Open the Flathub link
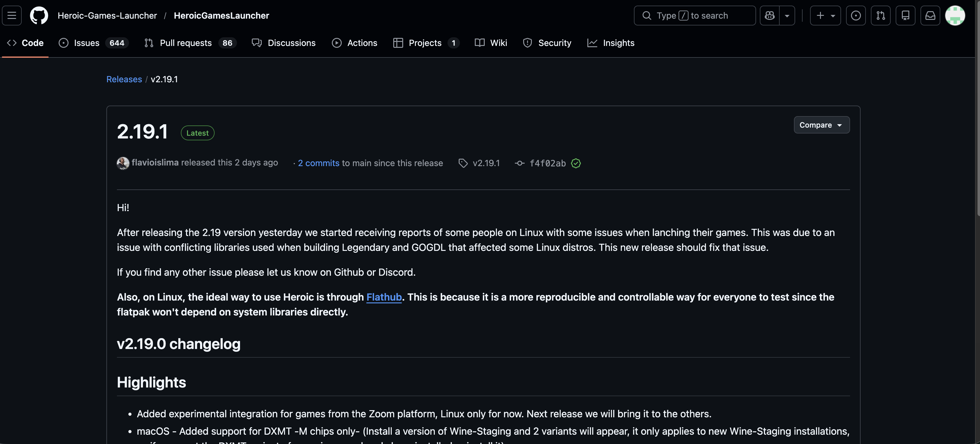980x444 pixels. click(384, 297)
